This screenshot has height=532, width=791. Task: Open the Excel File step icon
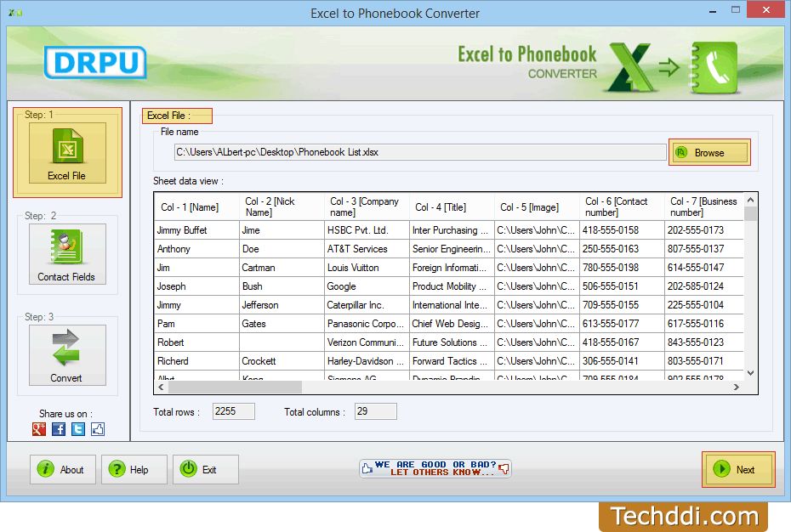click(x=67, y=152)
